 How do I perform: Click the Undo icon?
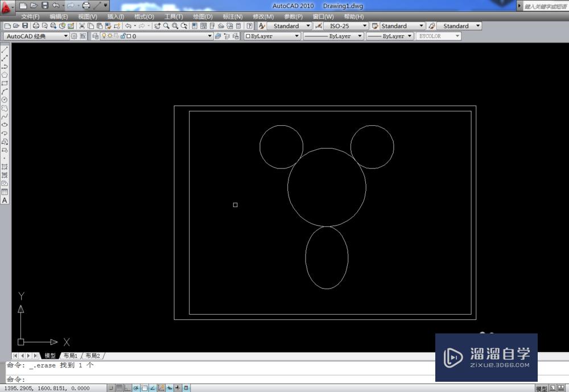[128, 26]
